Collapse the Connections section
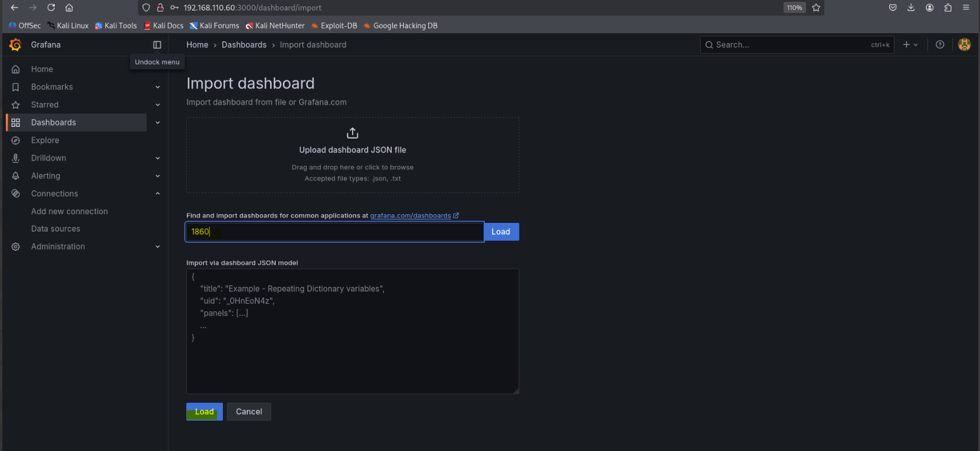This screenshot has height=451, width=980. [158, 194]
